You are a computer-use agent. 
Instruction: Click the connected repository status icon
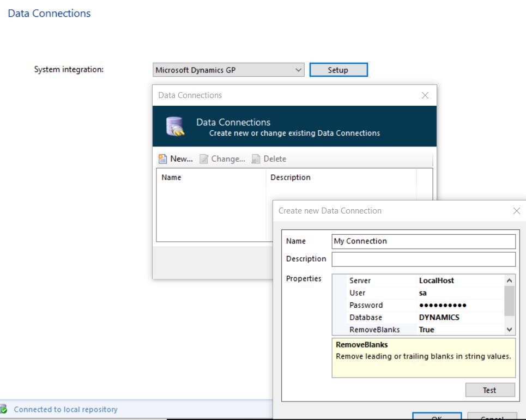[x=4, y=409]
